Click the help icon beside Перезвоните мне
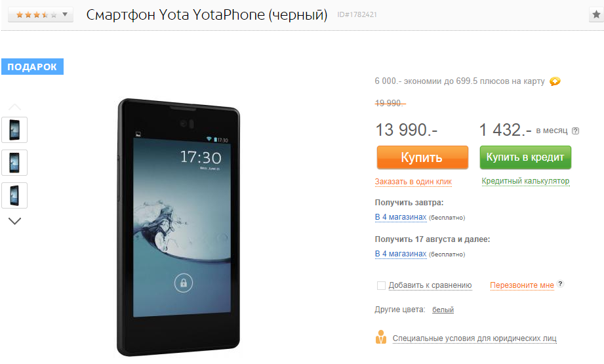Viewport: 604px width, 364px height. (561, 284)
